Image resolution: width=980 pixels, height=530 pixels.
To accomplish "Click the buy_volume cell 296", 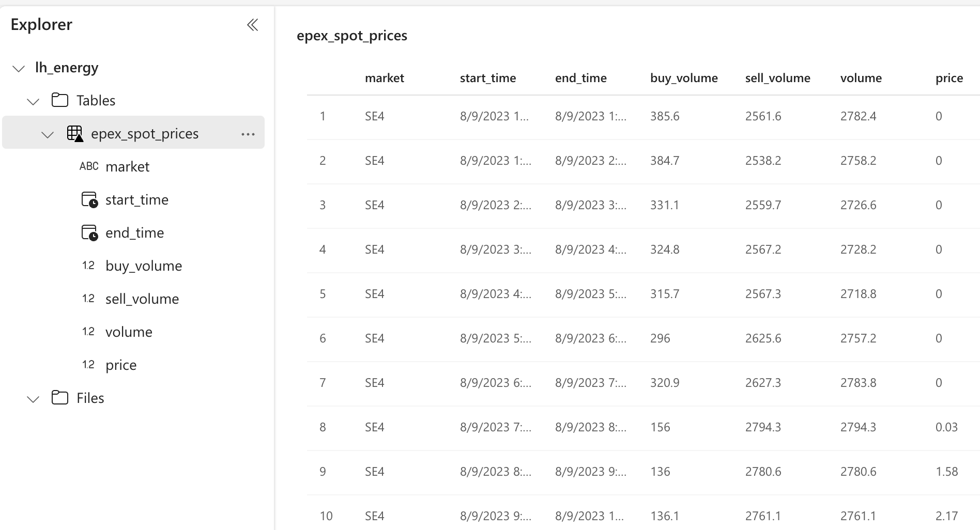I will pos(660,338).
